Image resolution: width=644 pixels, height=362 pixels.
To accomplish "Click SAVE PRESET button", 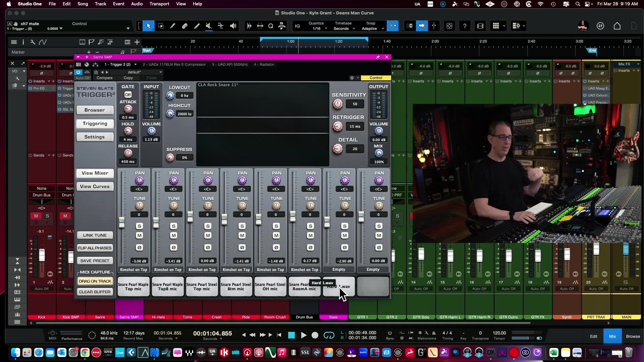I will pyautogui.click(x=95, y=261).
